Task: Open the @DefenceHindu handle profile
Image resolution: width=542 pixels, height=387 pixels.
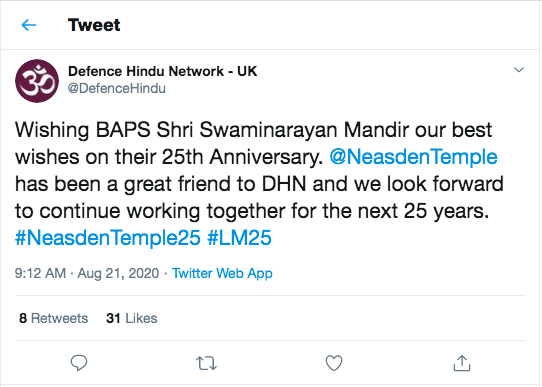Action: tap(117, 88)
